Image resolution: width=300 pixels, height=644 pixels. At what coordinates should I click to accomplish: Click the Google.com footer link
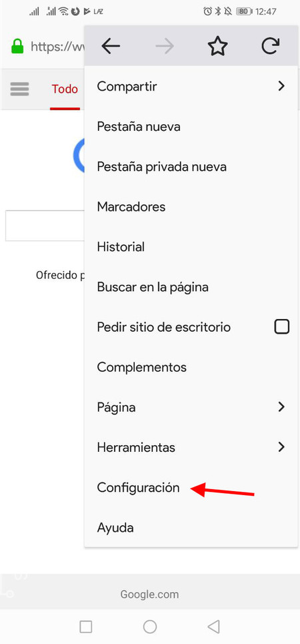[149, 595]
